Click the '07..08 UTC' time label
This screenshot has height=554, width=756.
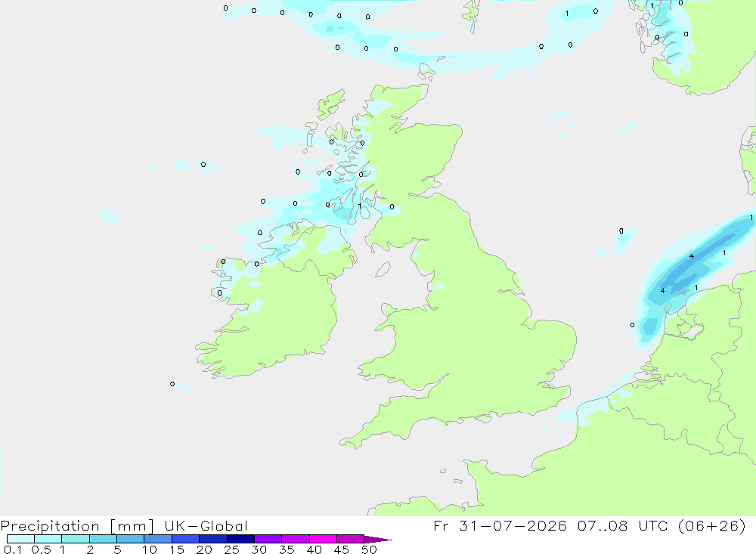point(623,525)
